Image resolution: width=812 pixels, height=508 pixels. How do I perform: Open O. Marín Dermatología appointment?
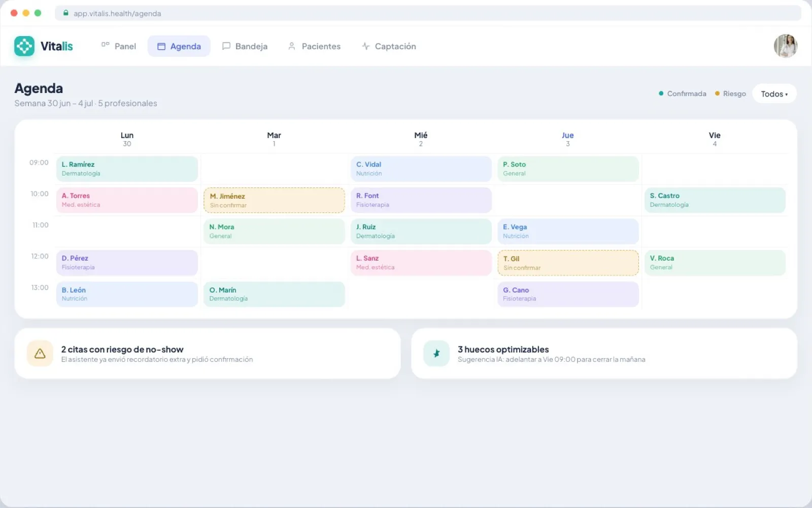point(274,294)
